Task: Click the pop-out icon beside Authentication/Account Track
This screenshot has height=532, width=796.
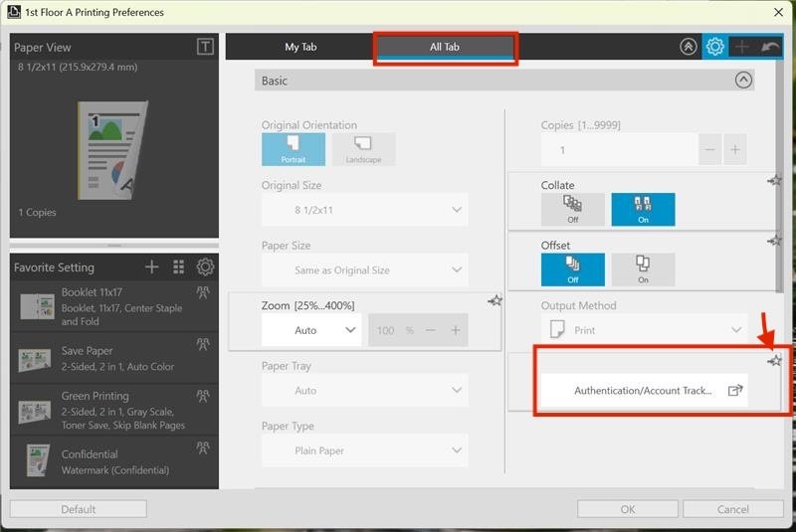Action: (x=735, y=390)
